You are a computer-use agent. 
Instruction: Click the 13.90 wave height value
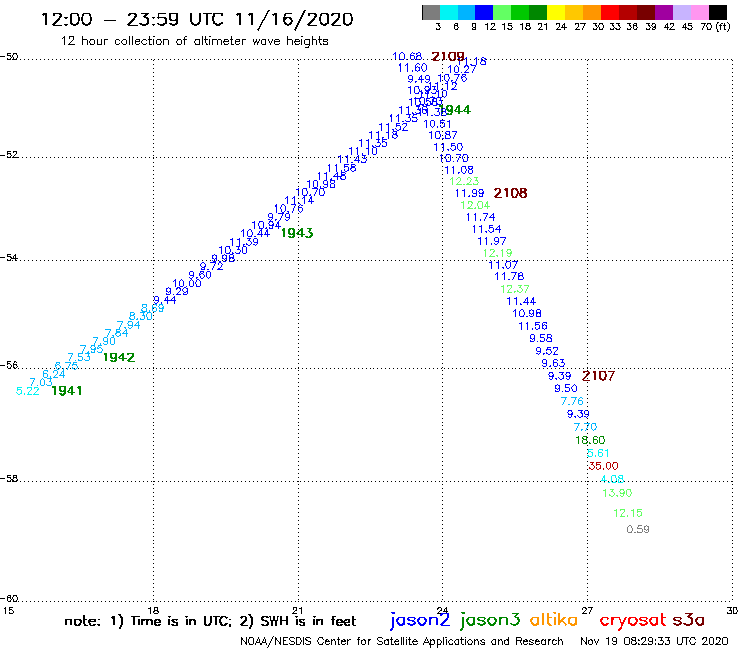point(617,493)
